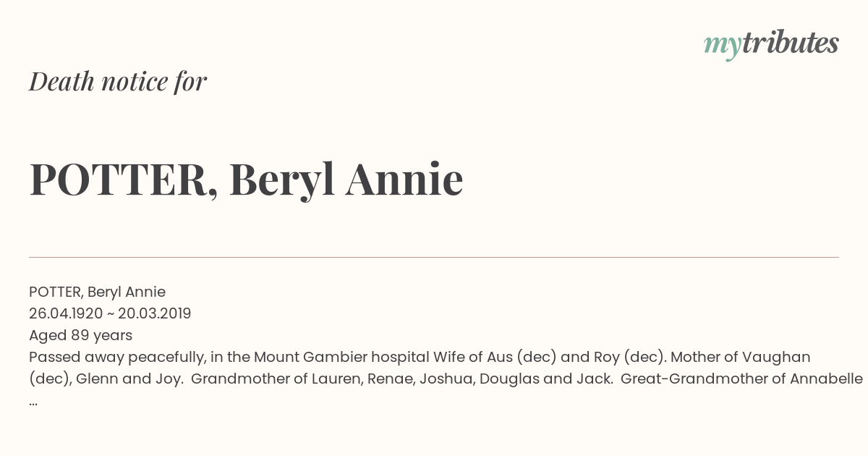868x456 pixels.
Task: Click the mytributes logo
Action: click(771, 44)
